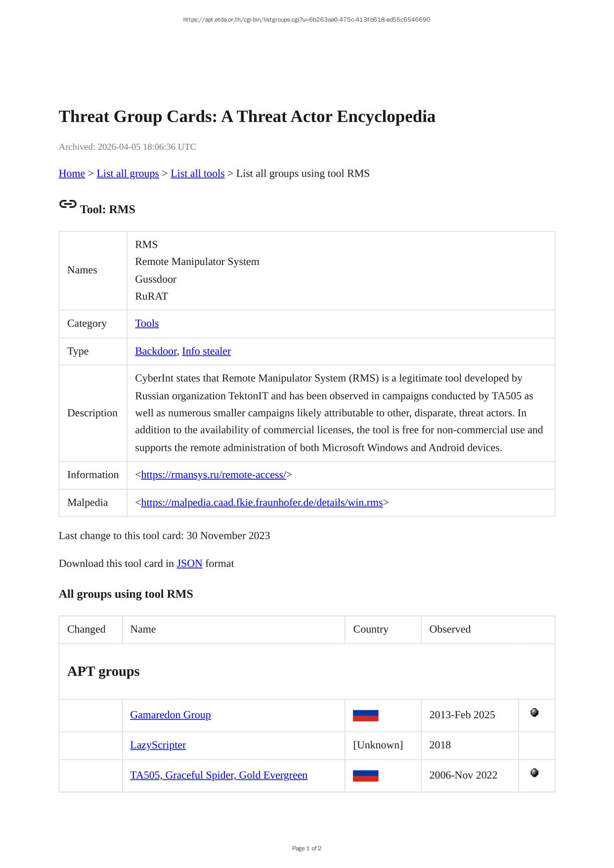The image size is (614, 868).
Task: Click the chain link icon beside Tool: RMS
Action: [x=68, y=204]
